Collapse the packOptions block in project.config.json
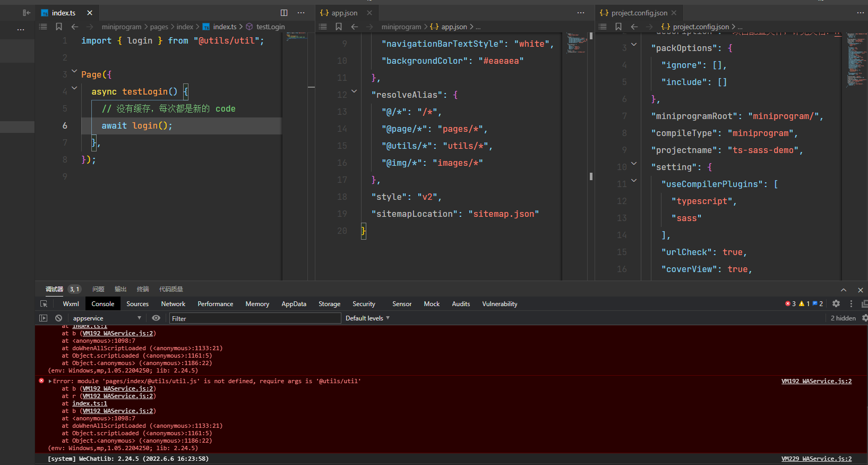This screenshot has height=465, width=868. point(634,44)
